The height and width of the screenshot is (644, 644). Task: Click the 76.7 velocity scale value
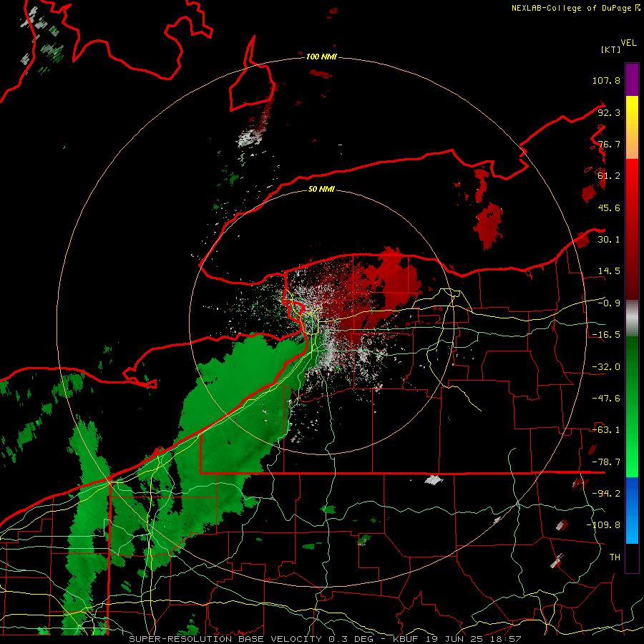(609, 144)
